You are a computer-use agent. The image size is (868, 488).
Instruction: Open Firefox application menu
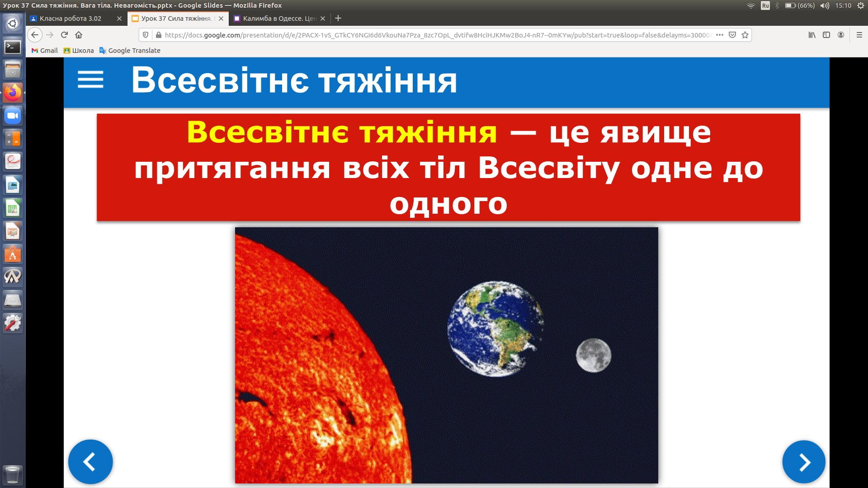(859, 35)
